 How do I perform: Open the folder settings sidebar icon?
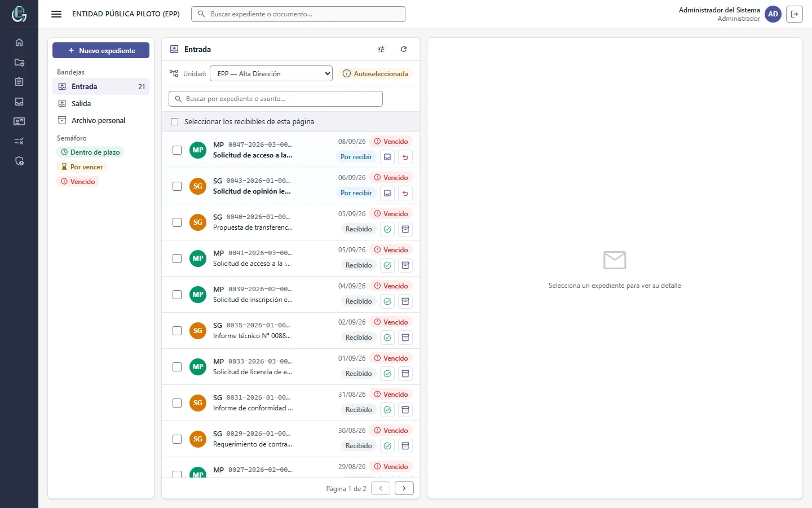click(x=19, y=62)
